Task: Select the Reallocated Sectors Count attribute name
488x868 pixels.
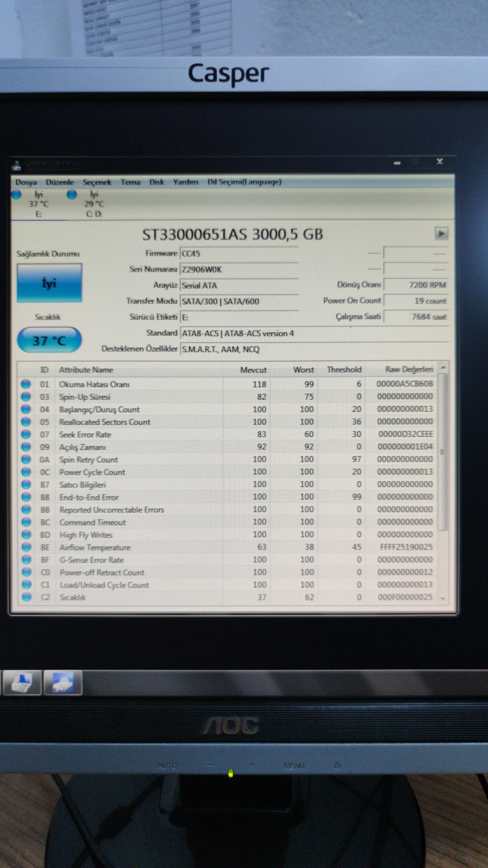Action: 105,422
